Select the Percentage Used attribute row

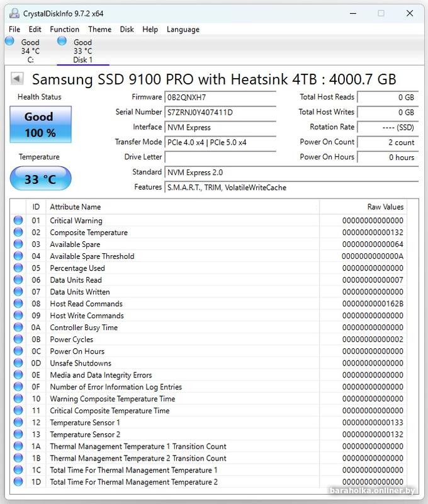[77, 268]
